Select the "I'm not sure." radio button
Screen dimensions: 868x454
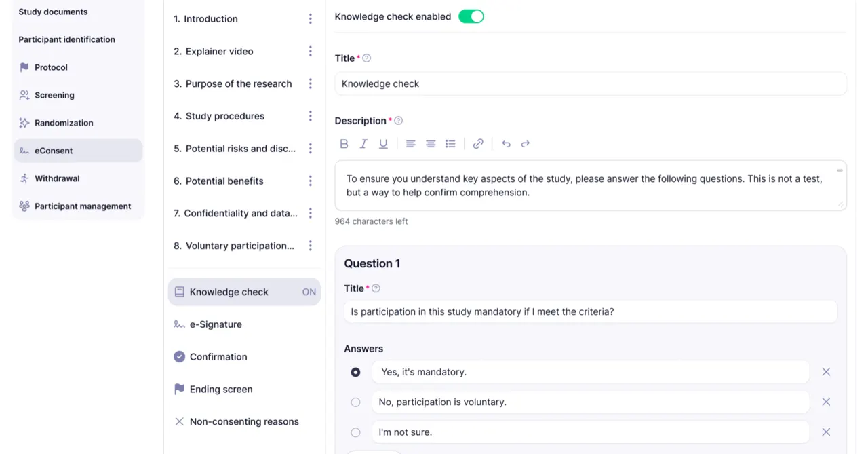coord(355,432)
